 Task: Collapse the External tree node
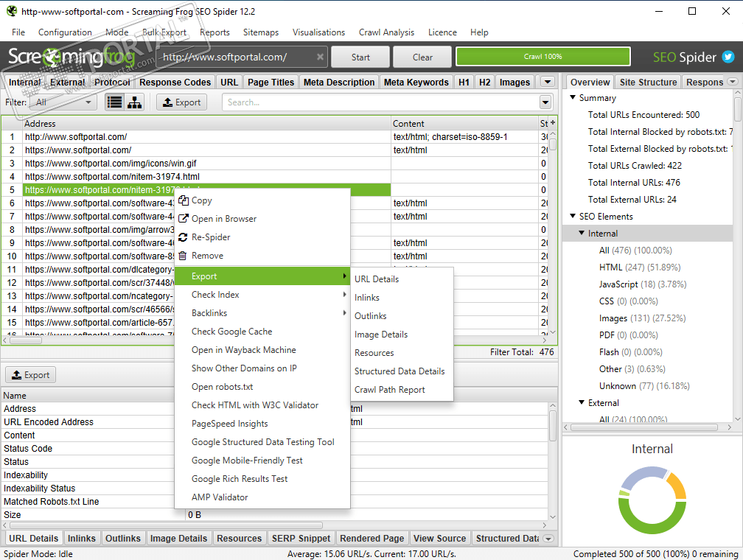tap(582, 402)
